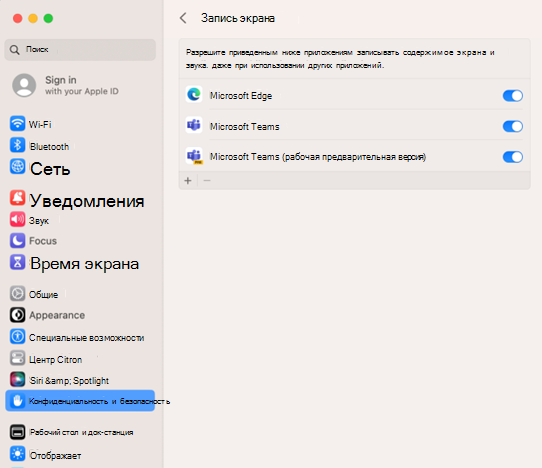
Task: Click the Wi-Fi icon in sidebar
Action: 17,123
